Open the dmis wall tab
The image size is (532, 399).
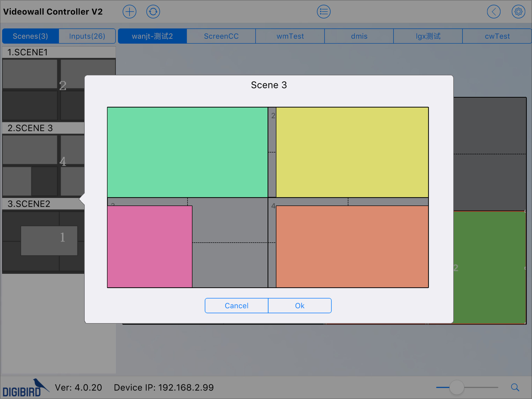[x=359, y=36]
